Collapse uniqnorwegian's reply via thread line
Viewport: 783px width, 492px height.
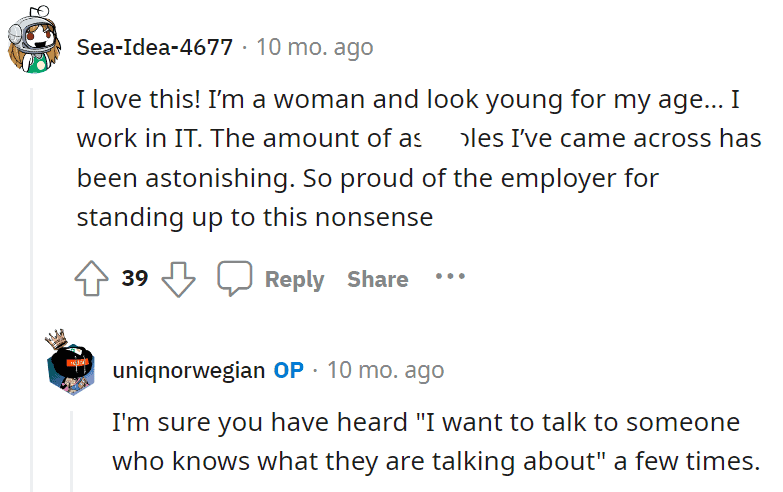point(71,451)
